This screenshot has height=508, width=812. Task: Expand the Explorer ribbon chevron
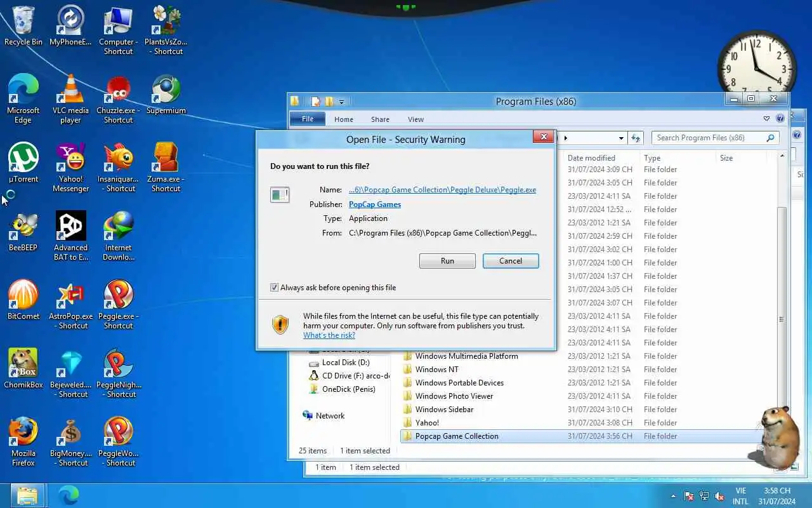pyautogui.click(x=766, y=119)
